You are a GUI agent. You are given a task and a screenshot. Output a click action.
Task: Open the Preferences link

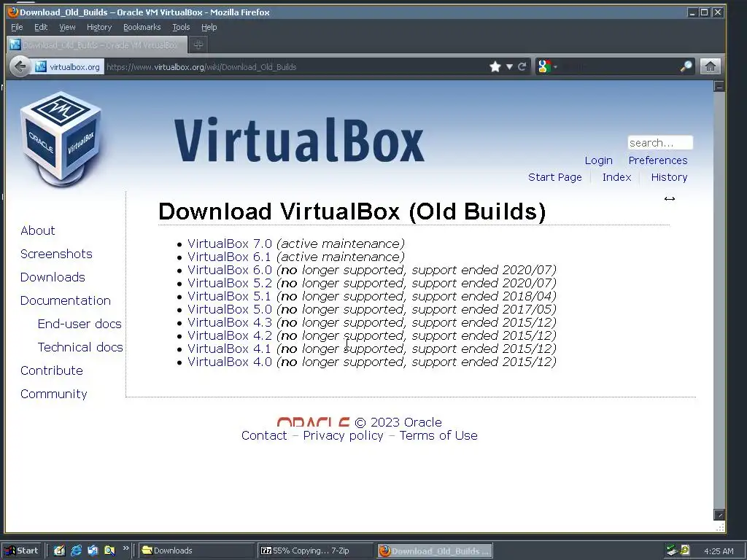[x=658, y=160]
